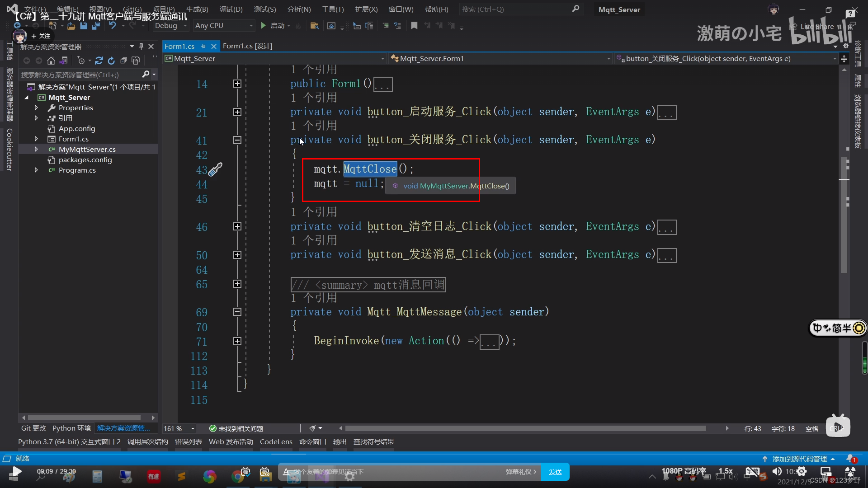
Task: Switch to Form1.cs [设计] tab
Action: (x=247, y=46)
